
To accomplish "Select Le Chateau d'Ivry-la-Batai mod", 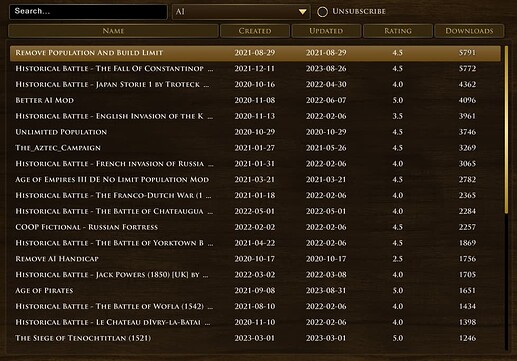I will (255, 322).
